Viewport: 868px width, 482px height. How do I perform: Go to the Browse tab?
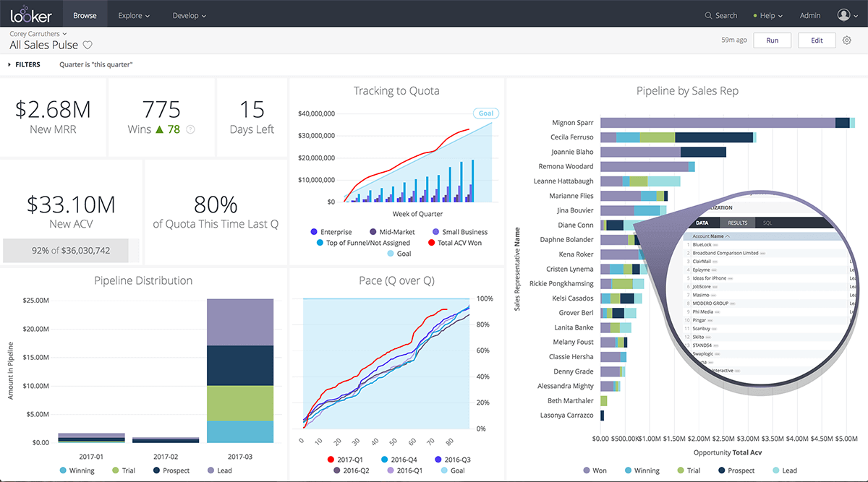85,14
